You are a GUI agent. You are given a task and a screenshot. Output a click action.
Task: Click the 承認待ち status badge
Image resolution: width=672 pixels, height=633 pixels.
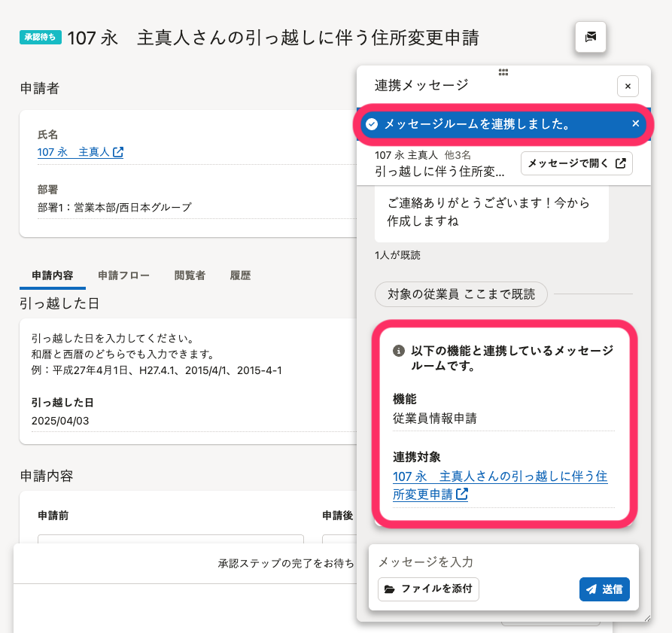click(40, 37)
